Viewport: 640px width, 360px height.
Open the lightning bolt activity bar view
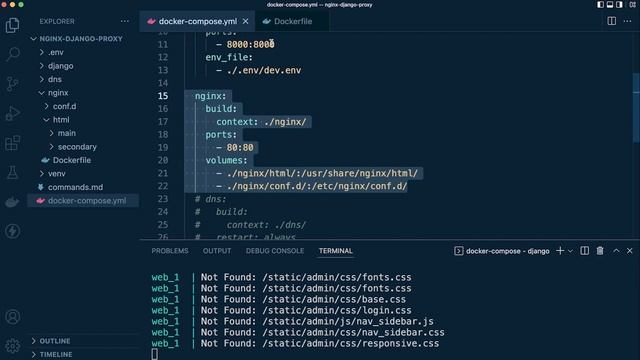[x=13, y=231]
